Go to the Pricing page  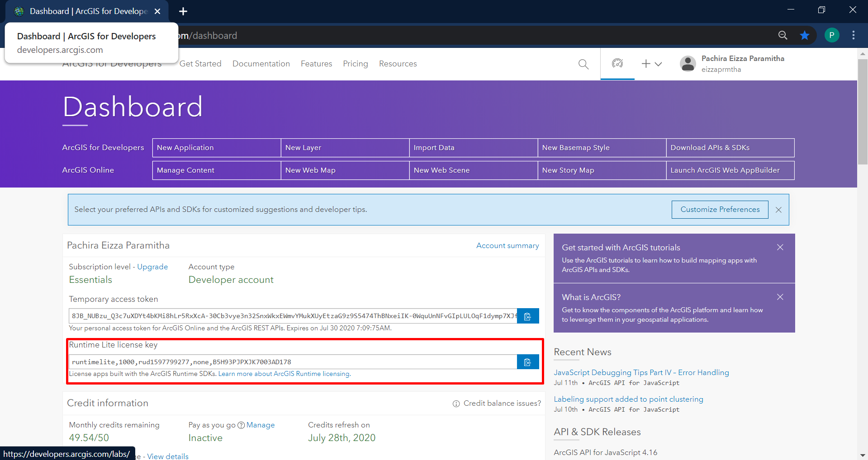[356, 64]
